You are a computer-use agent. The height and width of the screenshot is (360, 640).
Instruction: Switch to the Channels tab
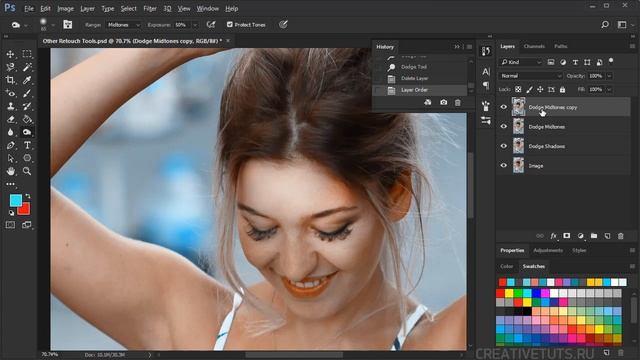[x=534, y=46]
